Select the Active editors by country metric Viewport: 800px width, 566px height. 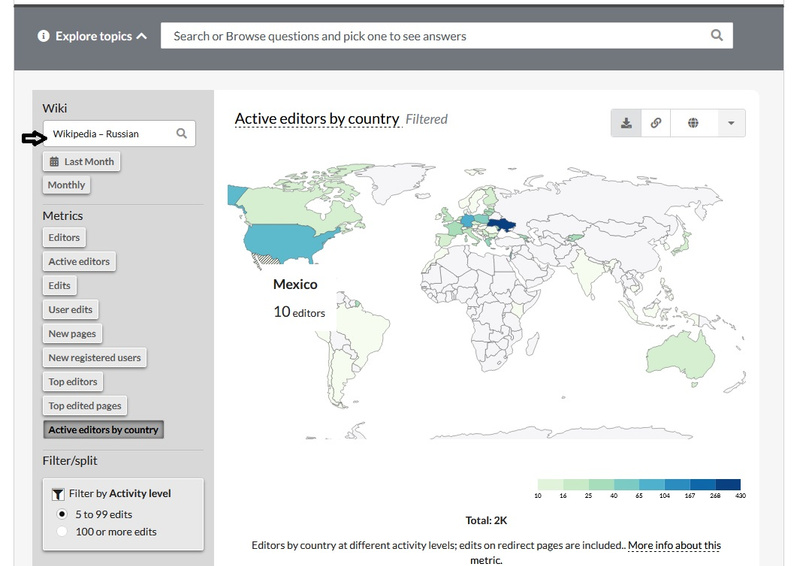(103, 430)
